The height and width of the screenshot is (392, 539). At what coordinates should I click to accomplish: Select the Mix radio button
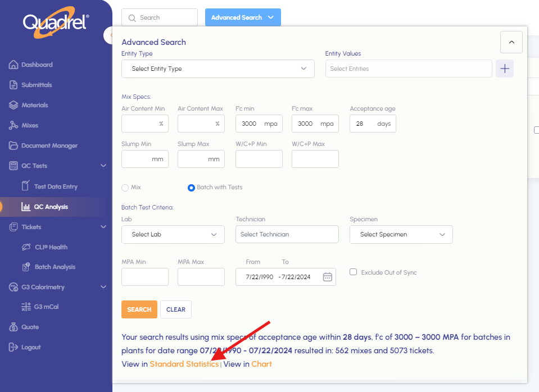[125, 188]
